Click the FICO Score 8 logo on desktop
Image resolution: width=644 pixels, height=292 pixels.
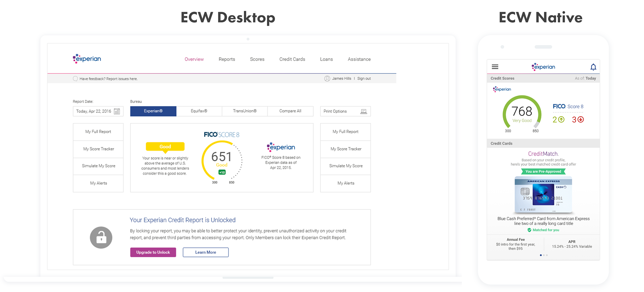pyautogui.click(x=221, y=134)
